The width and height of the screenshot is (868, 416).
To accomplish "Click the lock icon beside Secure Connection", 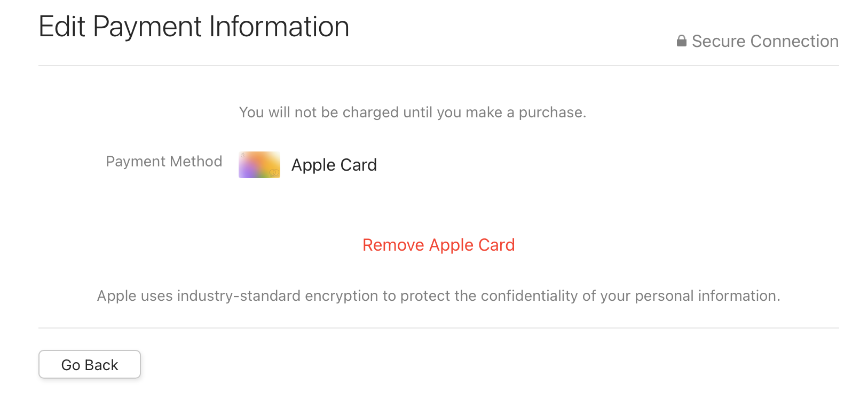I will point(681,41).
